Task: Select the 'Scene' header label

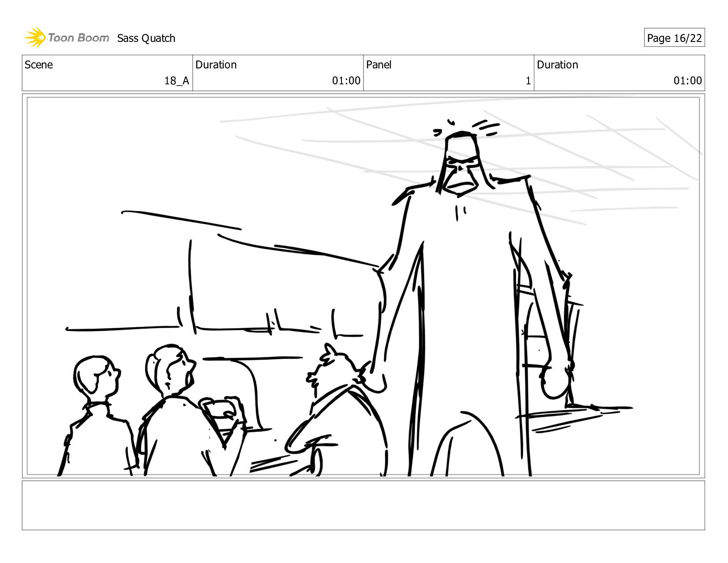Action: 39,65
